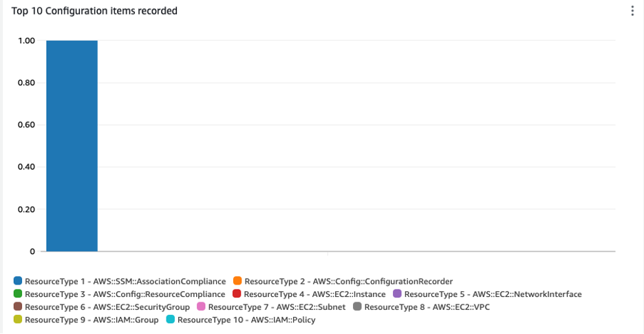Toggle AWS::SSM::AssociationCompliance legend label
644x334 pixels.
pos(125,281)
